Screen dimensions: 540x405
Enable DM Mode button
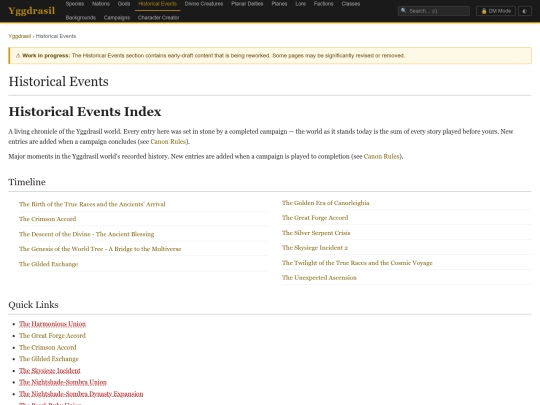coord(496,11)
